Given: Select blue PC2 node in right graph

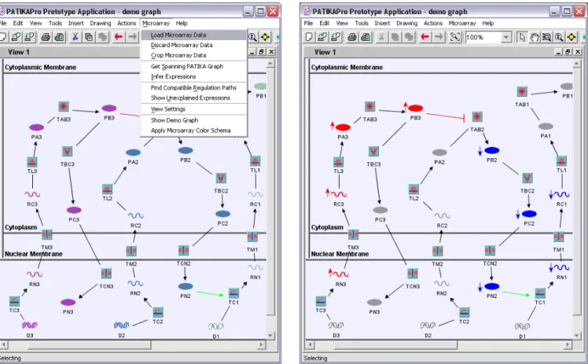Looking at the screenshot, I should coord(529,214).
